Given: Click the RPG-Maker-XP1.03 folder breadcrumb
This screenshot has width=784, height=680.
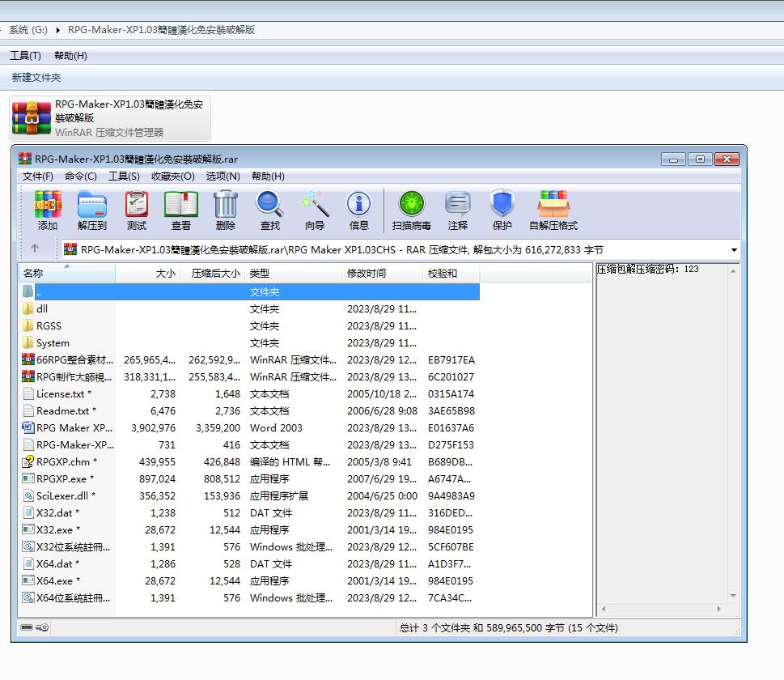Looking at the screenshot, I should pos(161,30).
